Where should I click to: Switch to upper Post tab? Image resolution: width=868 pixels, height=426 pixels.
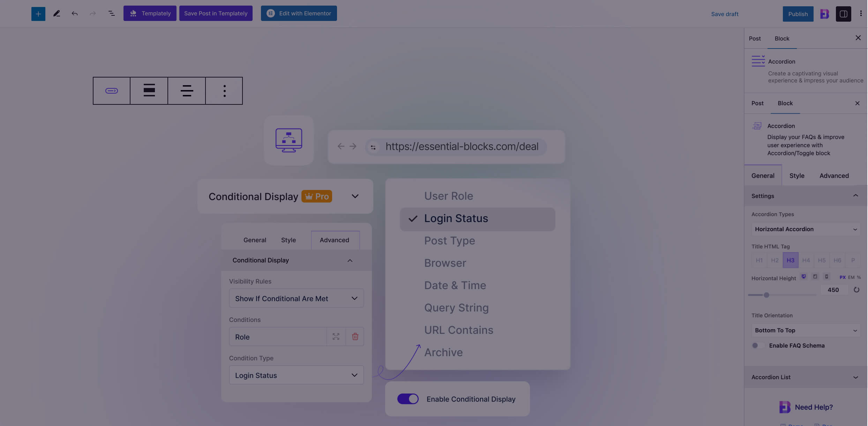point(755,38)
